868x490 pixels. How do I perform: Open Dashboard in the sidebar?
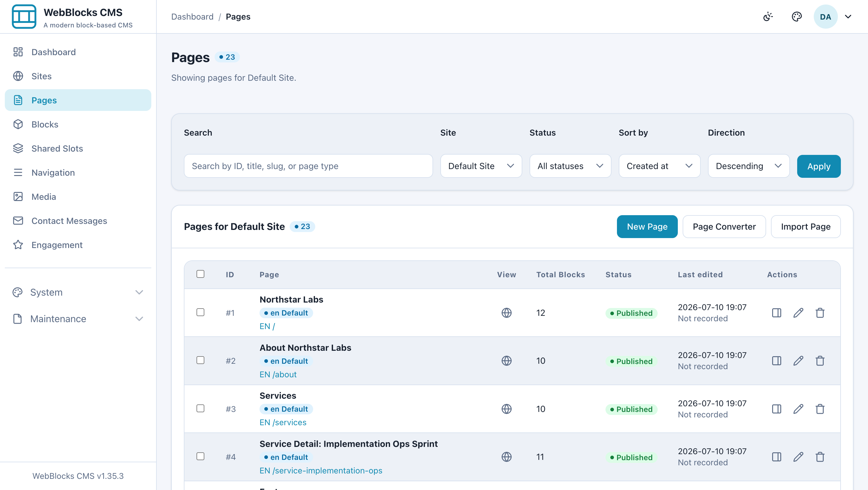click(x=78, y=52)
